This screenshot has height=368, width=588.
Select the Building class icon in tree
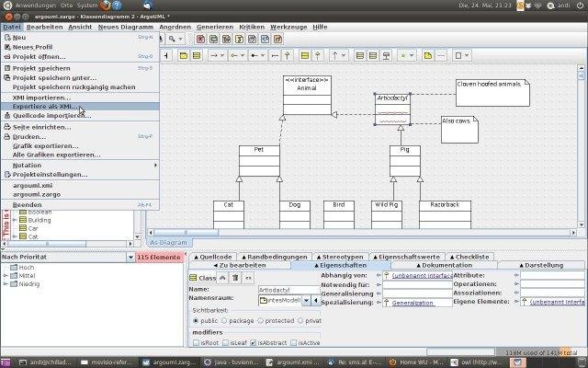coord(23,221)
